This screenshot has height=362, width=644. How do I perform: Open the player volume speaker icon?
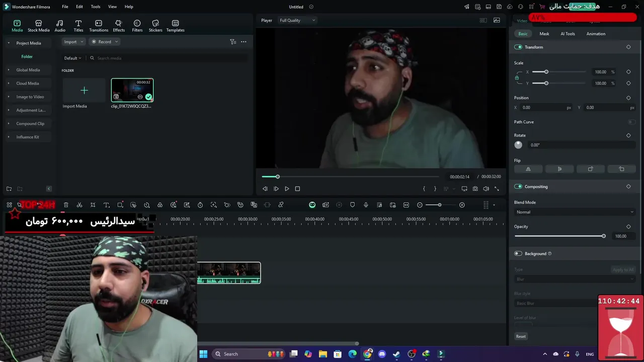(x=486, y=189)
